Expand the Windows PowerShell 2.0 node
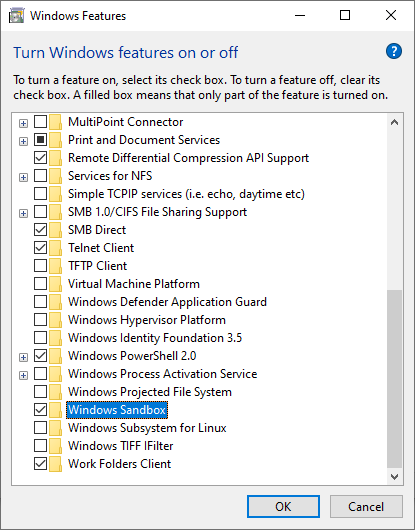 point(23,358)
